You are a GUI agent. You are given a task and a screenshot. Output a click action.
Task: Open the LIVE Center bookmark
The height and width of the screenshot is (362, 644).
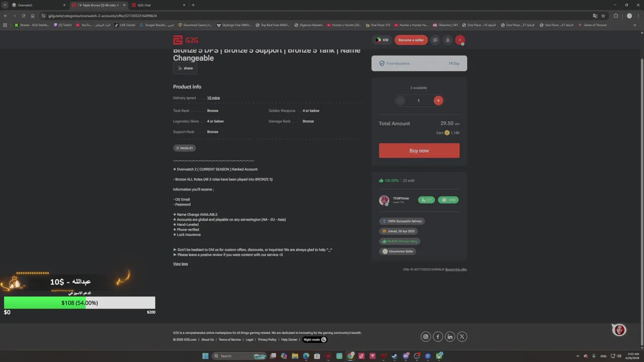click(x=125, y=25)
